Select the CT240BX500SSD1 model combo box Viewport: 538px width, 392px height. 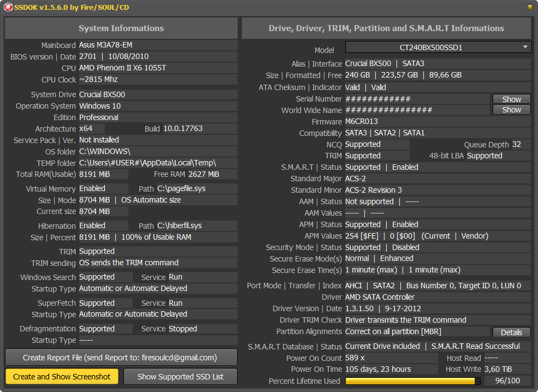click(x=438, y=47)
